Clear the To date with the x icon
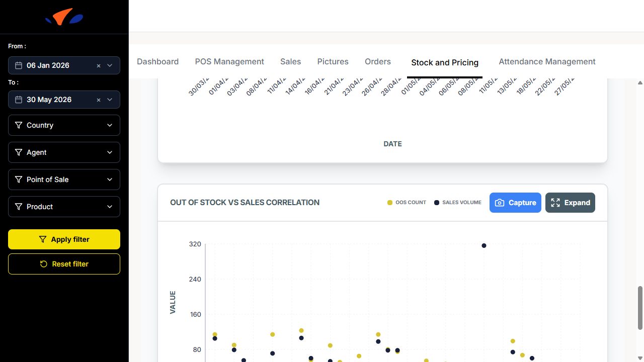Viewport: 644px width, 362px height. [x=99, y=100]
